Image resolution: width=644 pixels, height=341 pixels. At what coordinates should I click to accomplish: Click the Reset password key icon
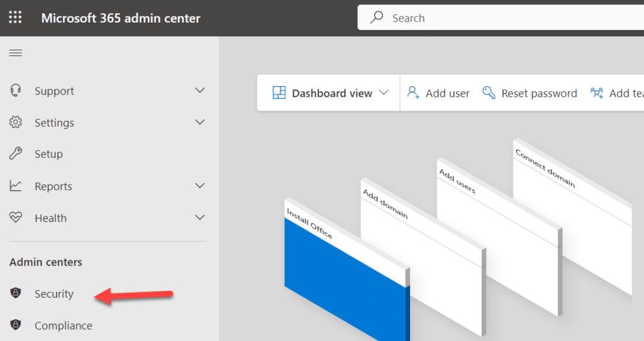(488, 92)
